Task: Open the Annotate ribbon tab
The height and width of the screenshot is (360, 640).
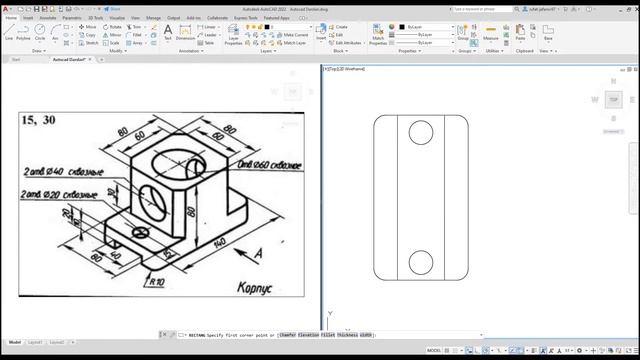Action: coord(48,18)
